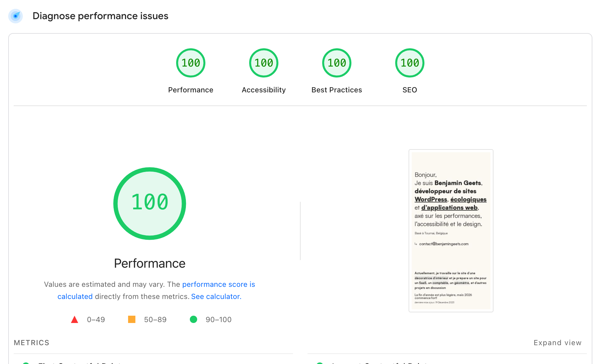
Task: Toggle the First Contentful Paint metric indicator
Action: [x=26, y=363]
